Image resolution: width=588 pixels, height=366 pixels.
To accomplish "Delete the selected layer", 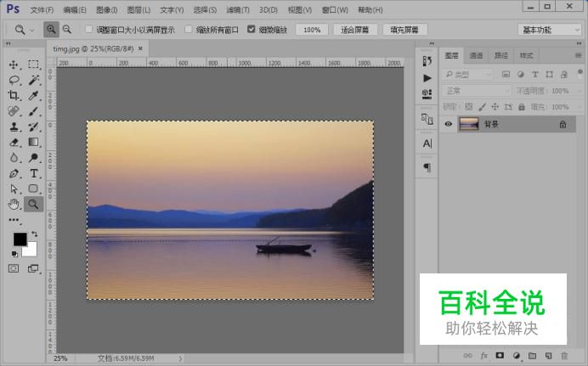I will pyautogui.click(x=564, y=356).
